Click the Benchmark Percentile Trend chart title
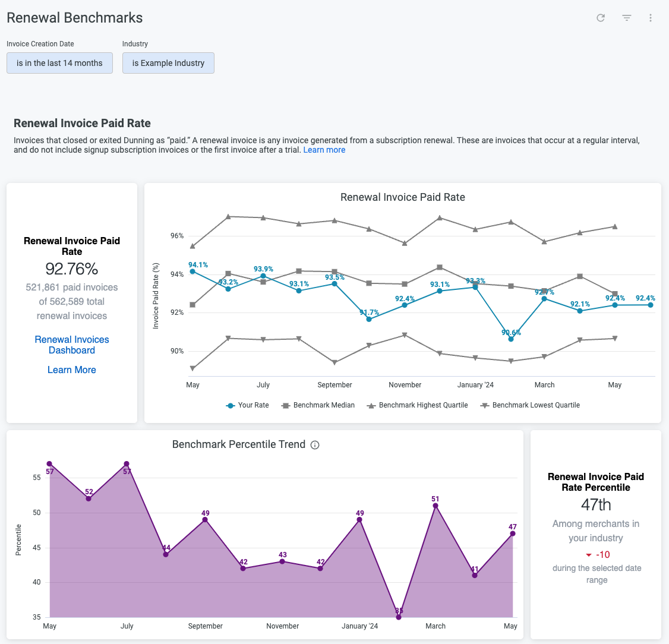The width and height of the screenshot is (669, 644). point(239,444)
